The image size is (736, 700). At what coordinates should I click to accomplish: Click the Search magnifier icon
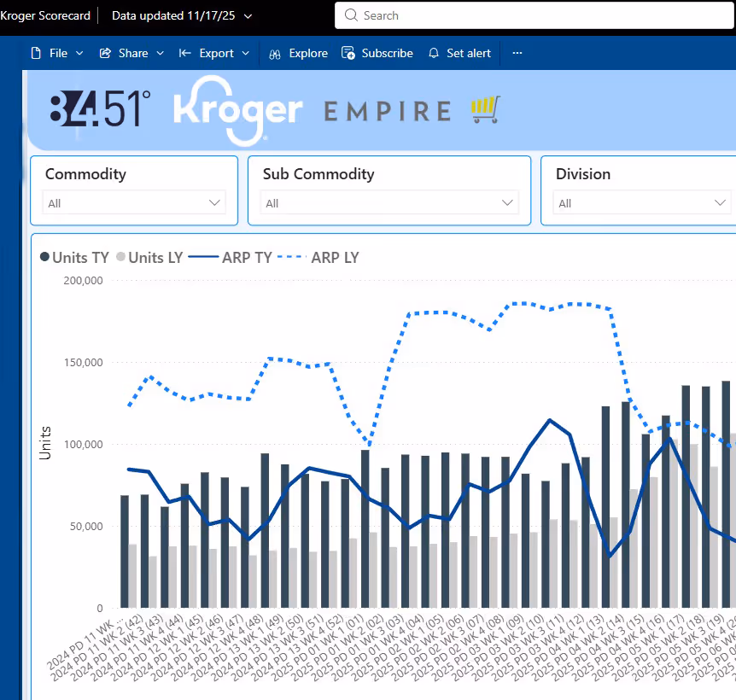[351, 15]
